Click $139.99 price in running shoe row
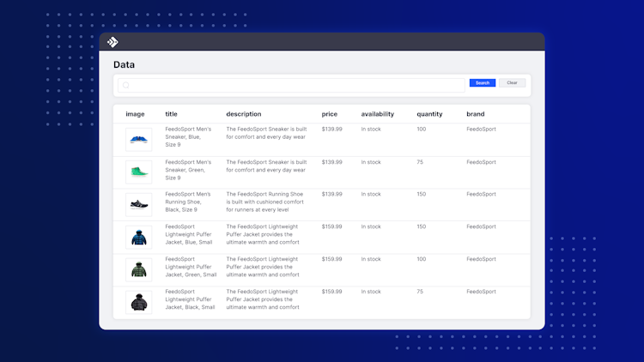Viewport: 644px width, 362px height. point(331,194)
